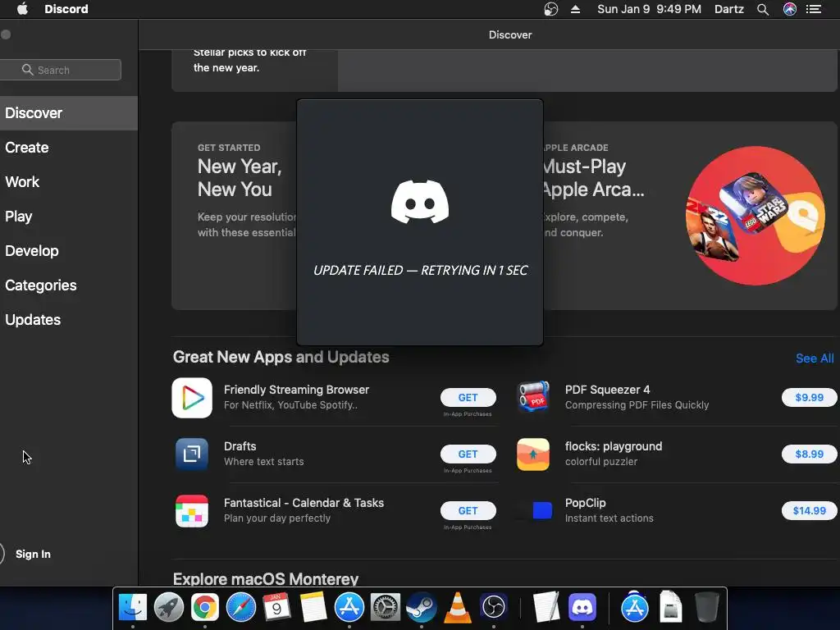The image size is (840, 630).
Task: Open the New Year, New You card
Action: click(234, 216)
